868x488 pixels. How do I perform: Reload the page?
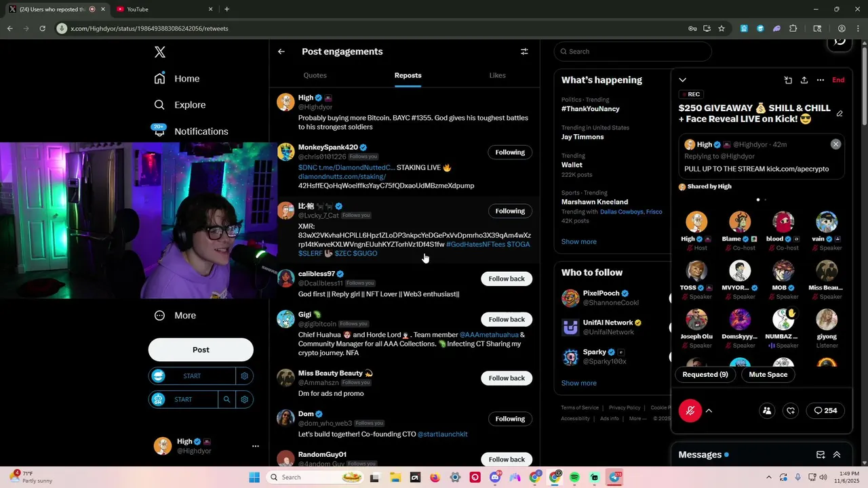pyautogui.click(x=42, y=28)
